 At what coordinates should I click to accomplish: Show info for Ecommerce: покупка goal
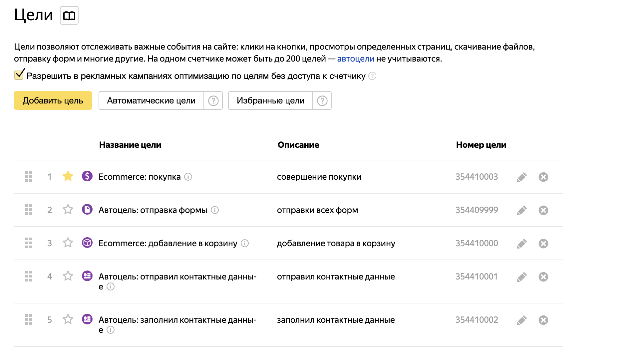(x=188, y=177)
